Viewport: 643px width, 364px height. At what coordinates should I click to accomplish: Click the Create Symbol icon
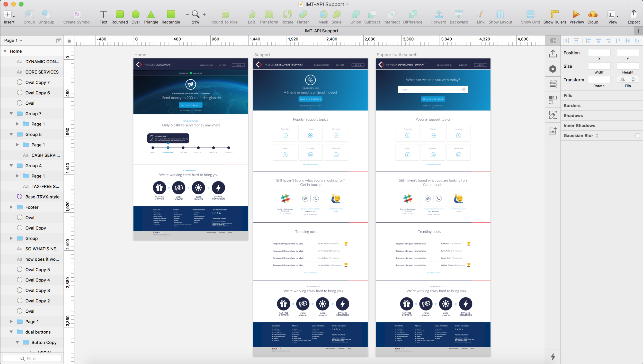click(77, 14)
